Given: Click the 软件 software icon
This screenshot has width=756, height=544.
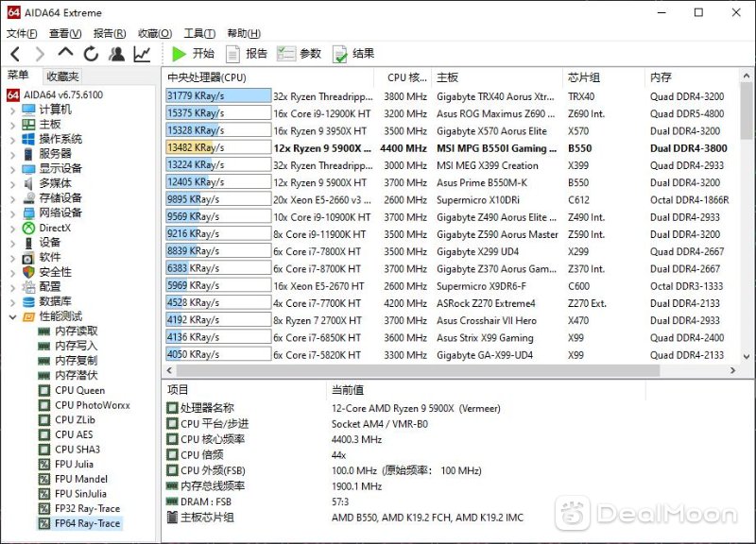Looking at the screenshot, I should pos(29,258).
